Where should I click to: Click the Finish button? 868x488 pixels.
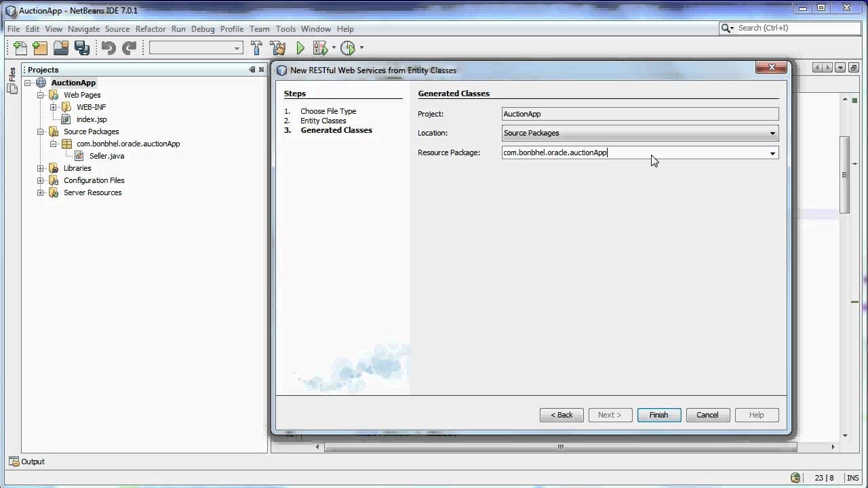pyautogui.click(x=658, y=415)
